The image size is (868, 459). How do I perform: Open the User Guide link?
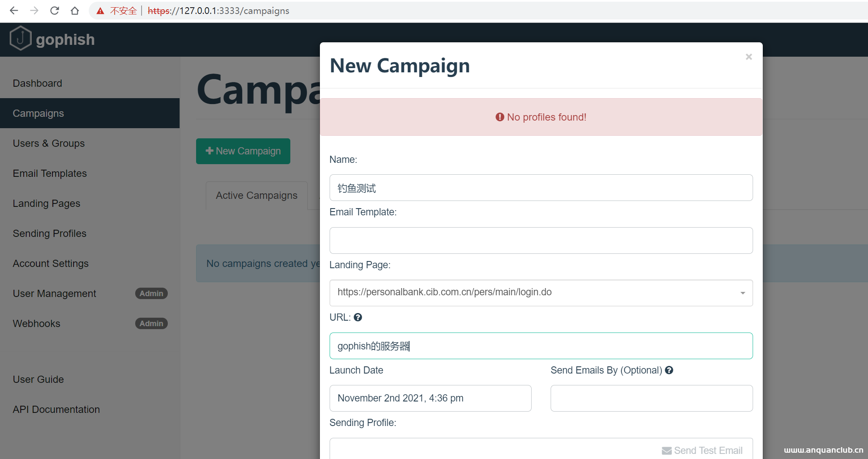38,379
